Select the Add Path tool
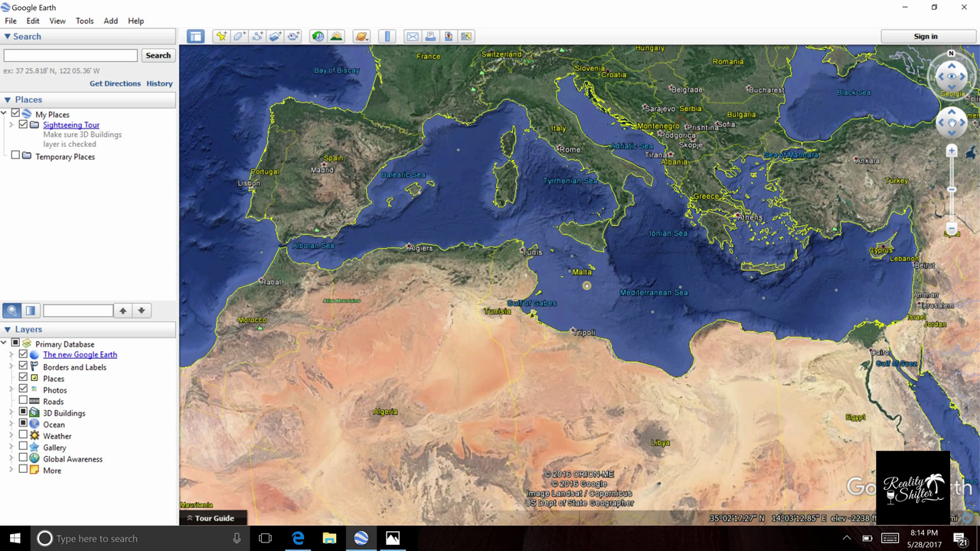Screen dimensions: 980x551 [x=257, y=37]
